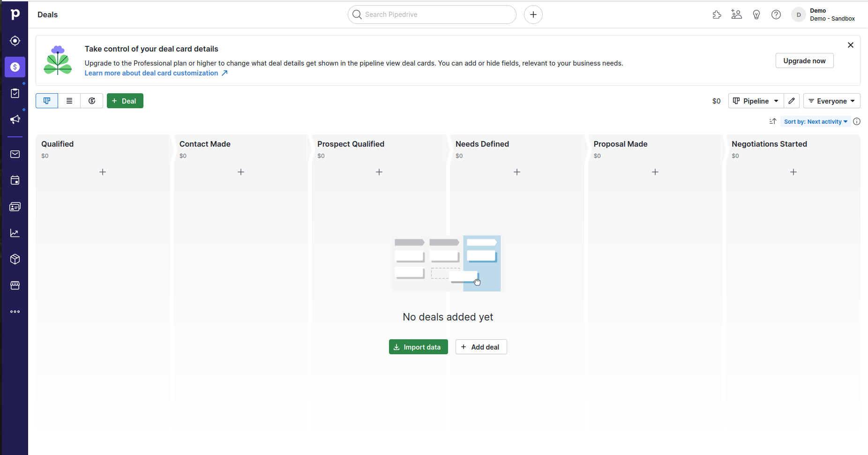Open the Sort by Next activity dropdown
The image size is (868, 455).
816,121
